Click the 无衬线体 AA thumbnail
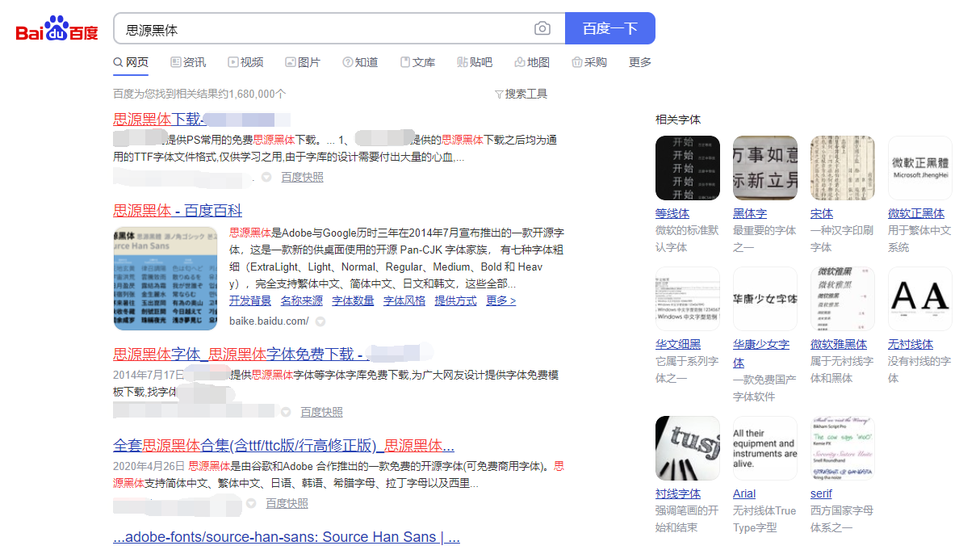This screenshot has height=550, width=980. click(x=920, y=299)
